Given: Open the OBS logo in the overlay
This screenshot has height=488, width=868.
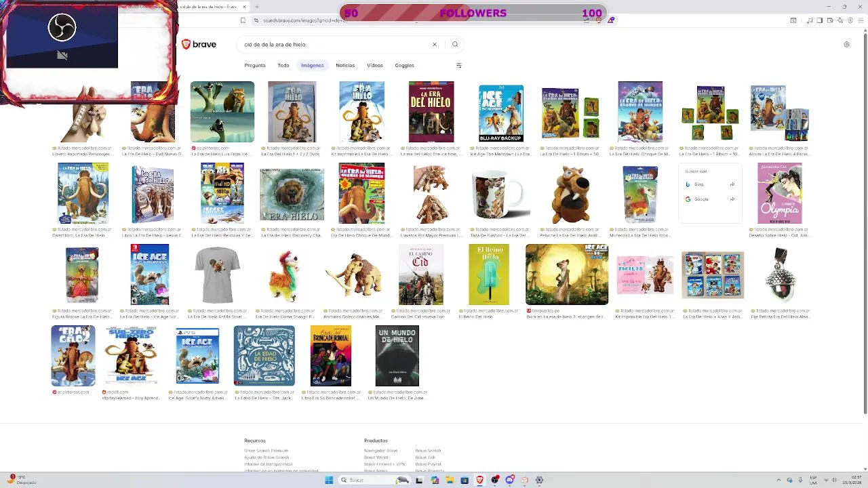Looking at the screenshot, I should (x=62, y=28).
